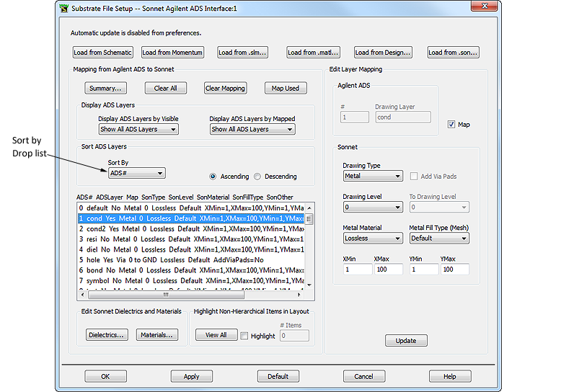Image resolution: width=561 pixels, height=392 pixels.
Task: Click the Help button
Action: click(x=450, y=377)
